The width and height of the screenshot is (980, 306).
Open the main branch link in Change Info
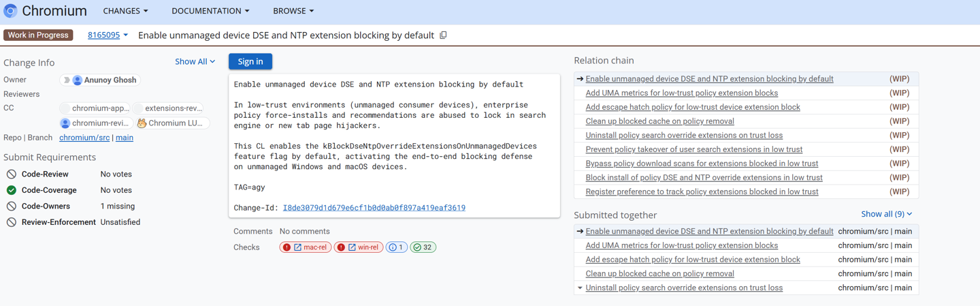[125, 138]
